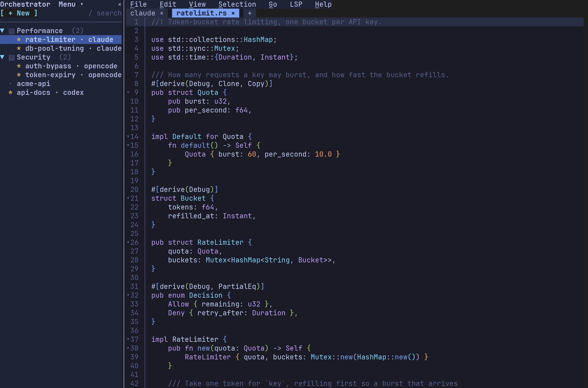
Task: Open the Help menu
Action: (x=323, y=4)
